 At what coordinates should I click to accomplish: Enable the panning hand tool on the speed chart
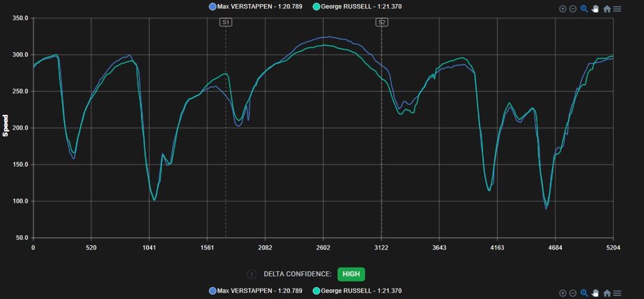click(x=595, y=8)
